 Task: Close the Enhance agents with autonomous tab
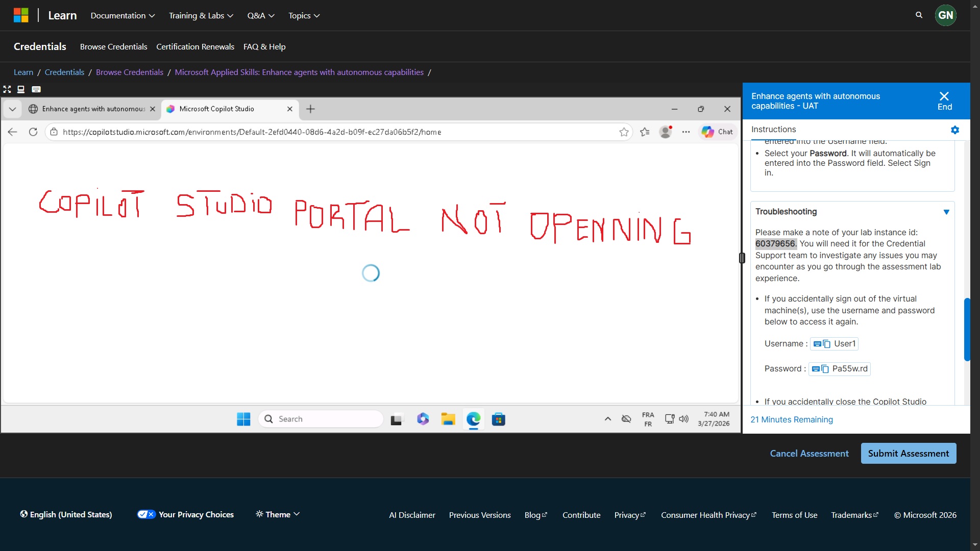152,109
